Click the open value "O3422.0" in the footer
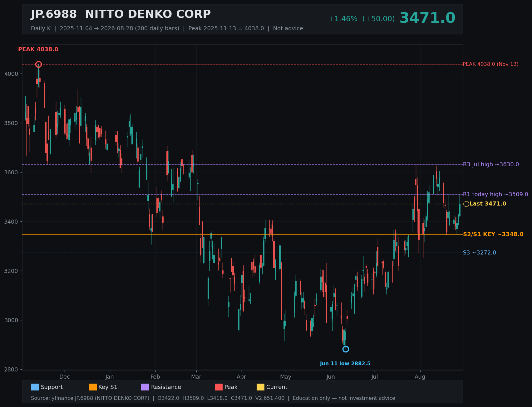Screen dimensions: 532x407 [x=168, y=398]
